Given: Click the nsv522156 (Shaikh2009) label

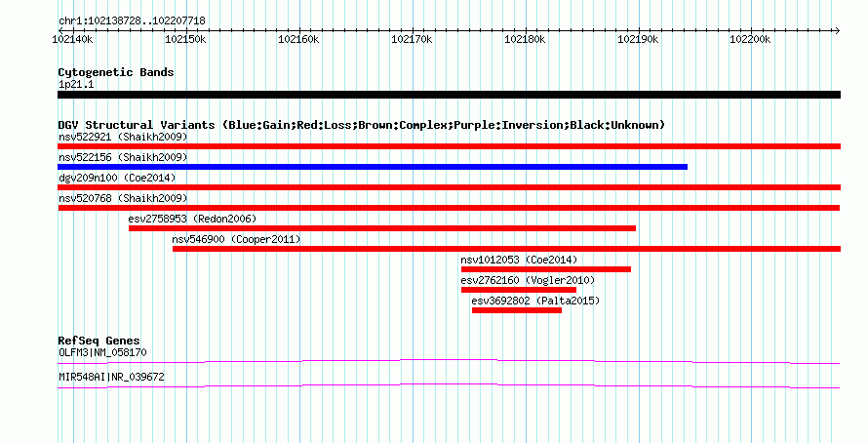Looking at the screenshot, I should click(x=123, y=157).
